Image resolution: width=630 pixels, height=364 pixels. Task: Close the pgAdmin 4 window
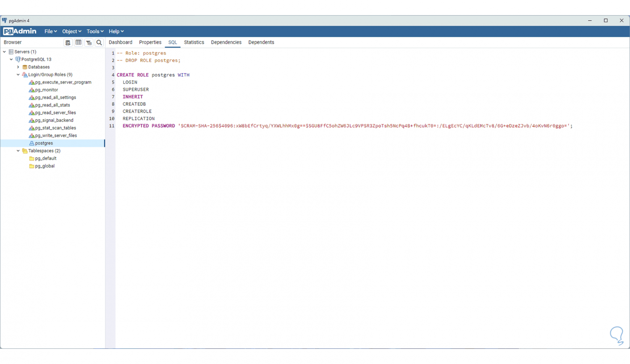(622, 21)
